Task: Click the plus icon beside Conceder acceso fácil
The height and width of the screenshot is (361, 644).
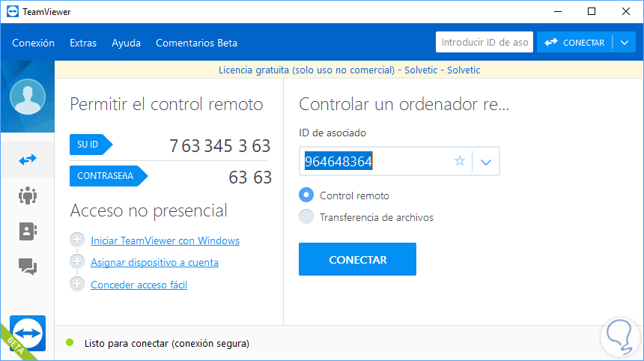Action: (77, 284)
